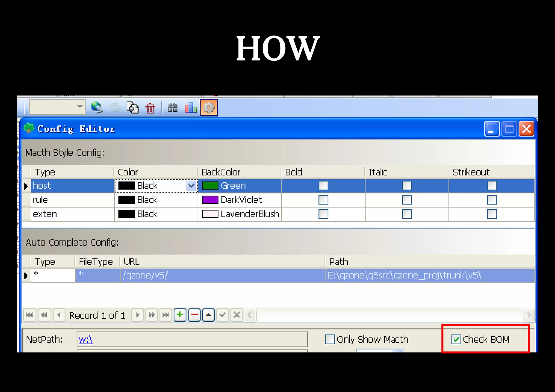Click the copy pages toolbar icon
Image resolution: width=555 pixels, height=392 pixels.
133,108
